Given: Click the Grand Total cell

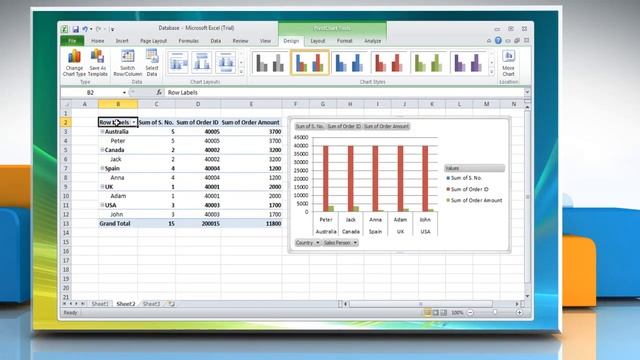Looking at the screenshot, I should [x=118, y=224].
